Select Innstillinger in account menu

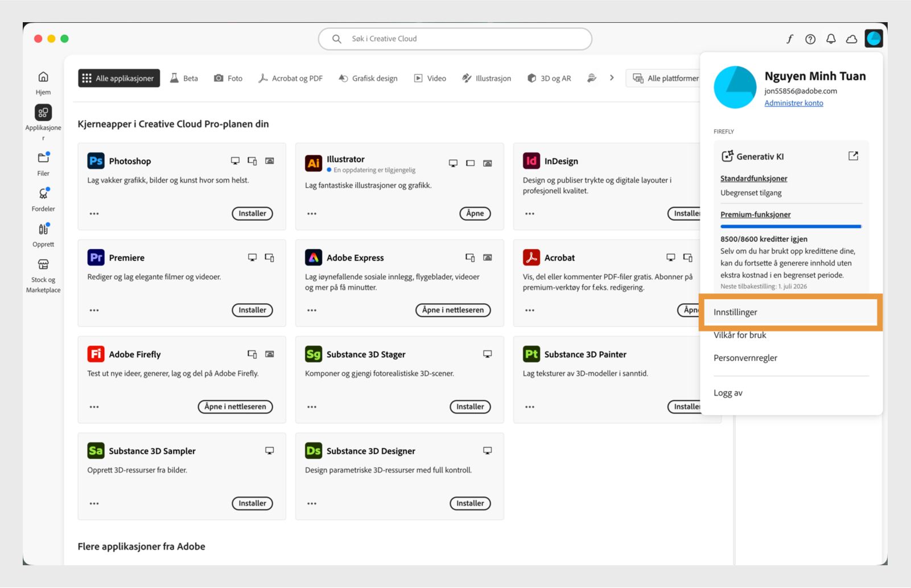coord(791,312)
